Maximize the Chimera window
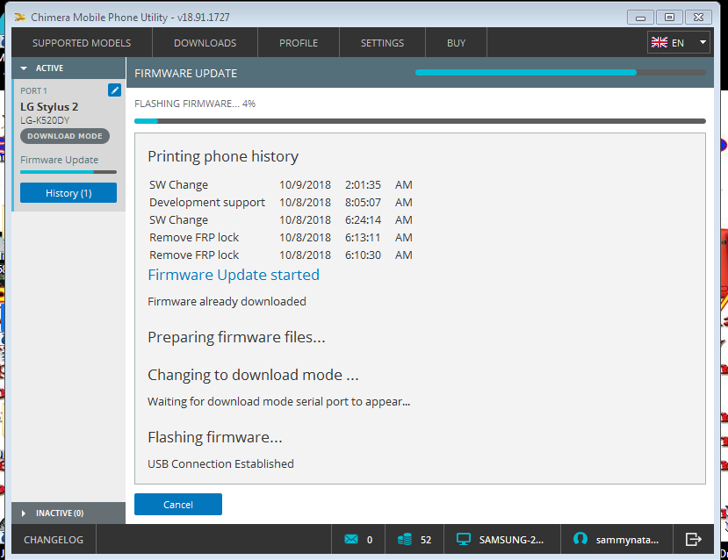The image size is (728, 560). [x=669, y=18]
